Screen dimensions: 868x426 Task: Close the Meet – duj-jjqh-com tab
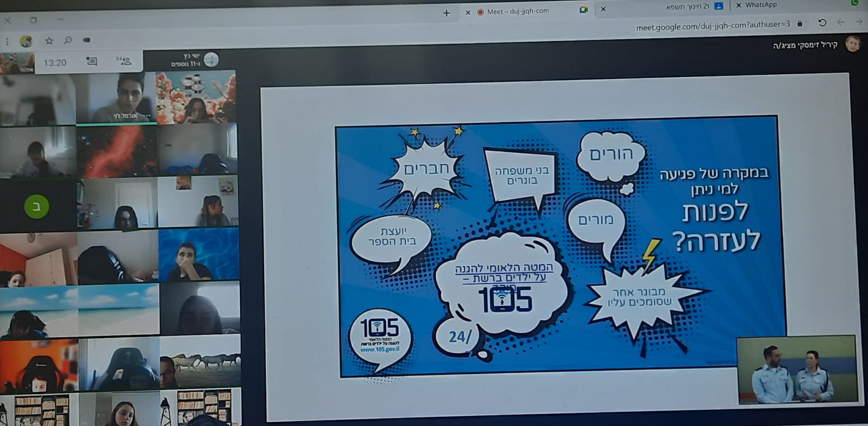[468, 12]
